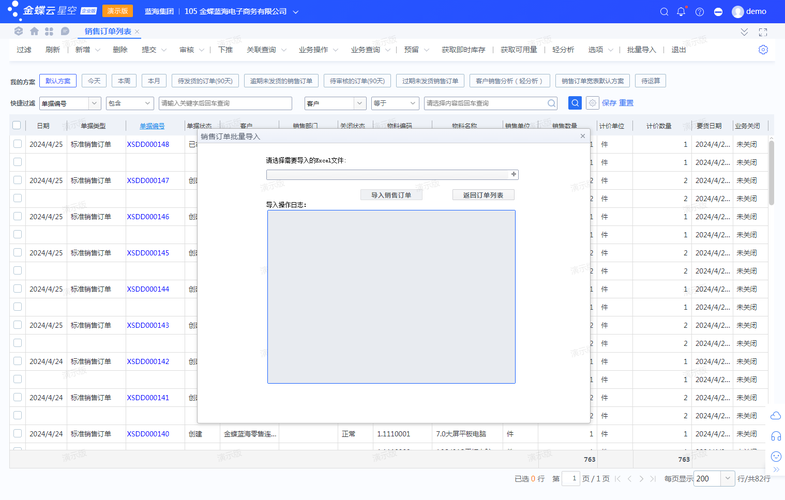The width and height of the screenshot is (785, 500).
Task: Select the 待发货的订单(90天) scheme
Action: point(205,81)
